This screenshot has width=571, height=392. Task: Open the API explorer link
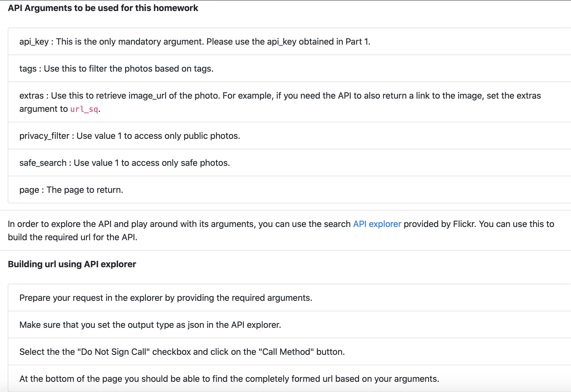[377, 224]
